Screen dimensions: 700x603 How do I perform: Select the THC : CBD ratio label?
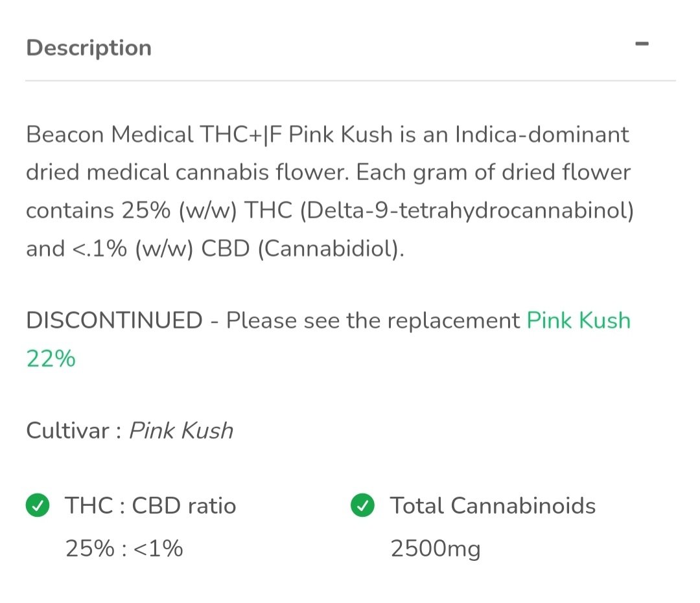tap(150, 506)
